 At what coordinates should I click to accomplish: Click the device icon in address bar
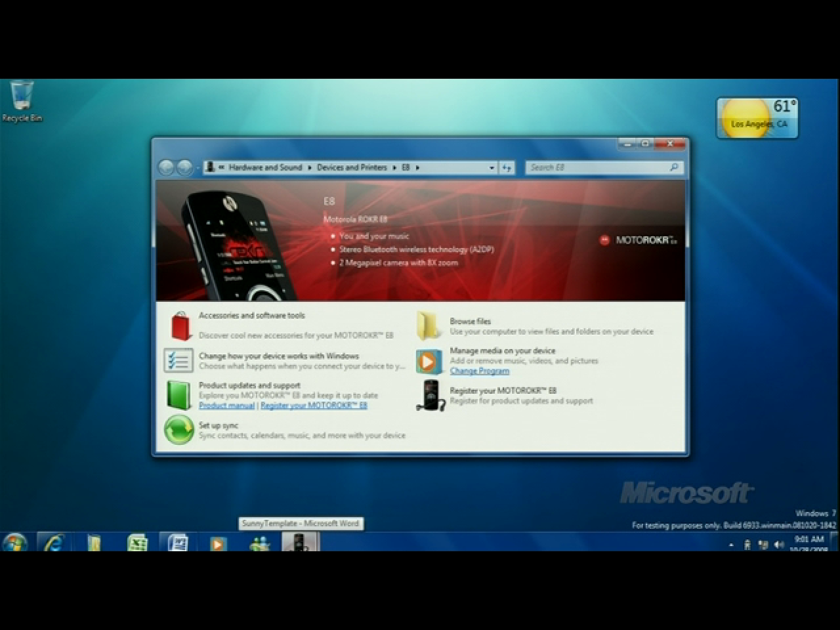[210, 167]
